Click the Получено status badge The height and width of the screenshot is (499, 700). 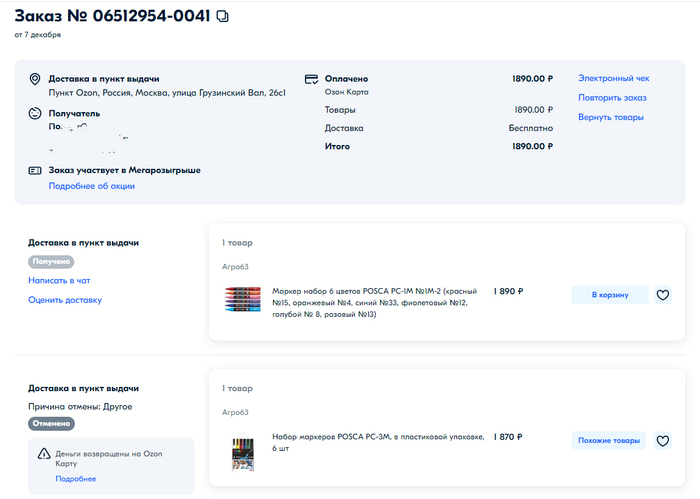coord(51,262)
